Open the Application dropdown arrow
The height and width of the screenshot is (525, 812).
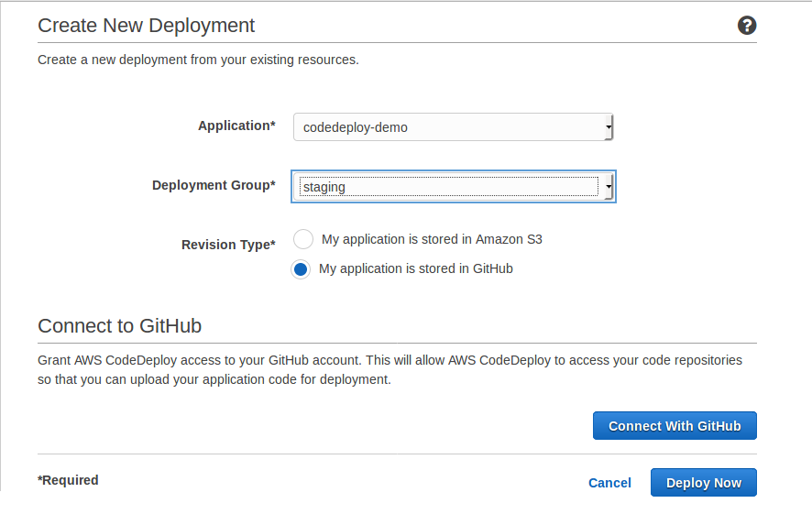click(609, 126)
